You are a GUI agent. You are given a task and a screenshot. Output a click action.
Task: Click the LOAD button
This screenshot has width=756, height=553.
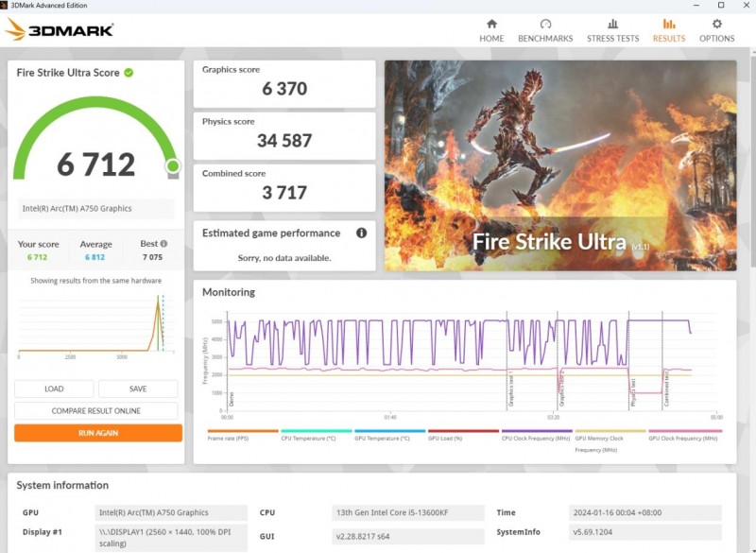54,389
